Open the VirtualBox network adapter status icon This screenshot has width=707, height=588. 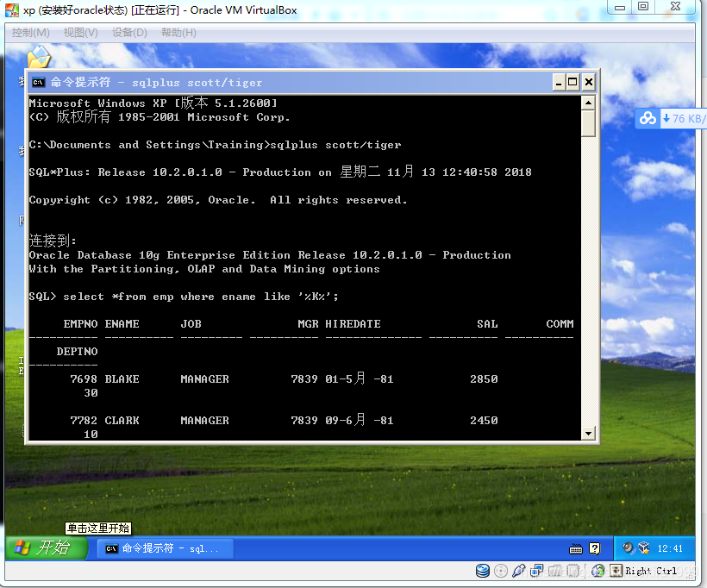[536, 571]
